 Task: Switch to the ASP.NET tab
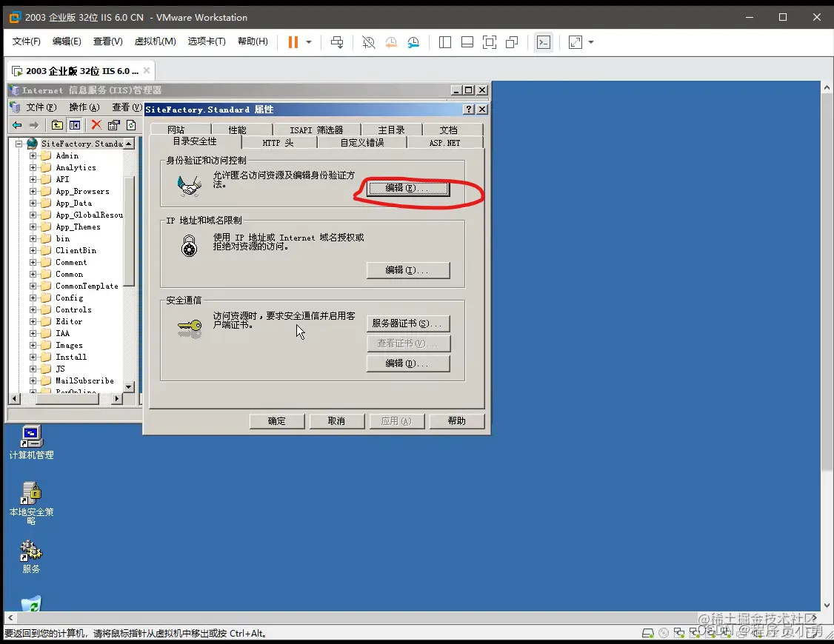pyautogui.click(x=444, y=142)
